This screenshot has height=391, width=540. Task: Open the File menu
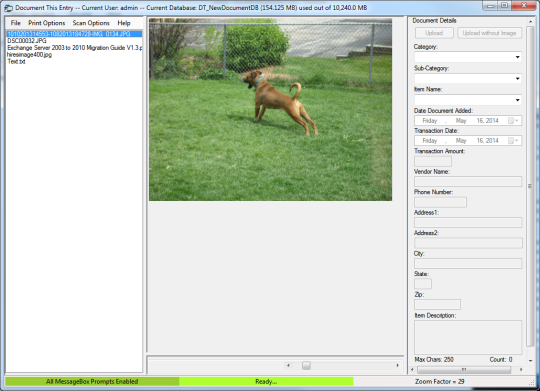[x=15, y=23]
